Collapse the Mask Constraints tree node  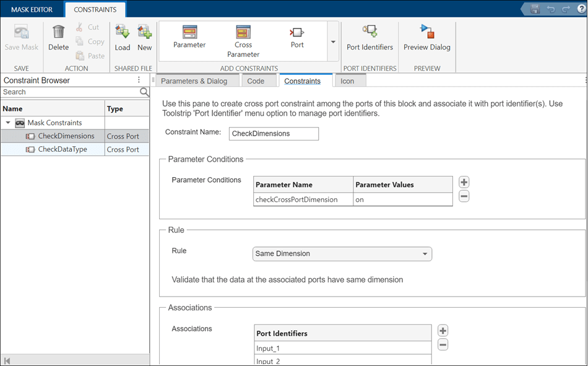pos(7,123)
